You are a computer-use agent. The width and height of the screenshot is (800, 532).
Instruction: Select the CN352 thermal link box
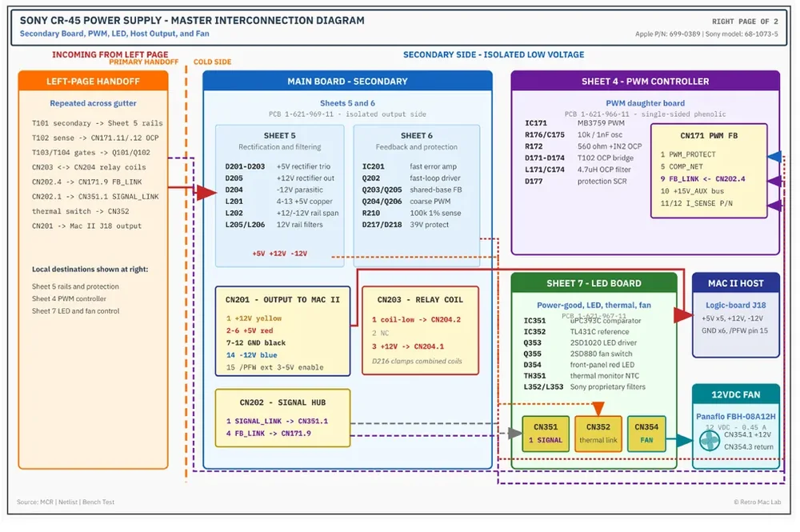click(598, 434)
